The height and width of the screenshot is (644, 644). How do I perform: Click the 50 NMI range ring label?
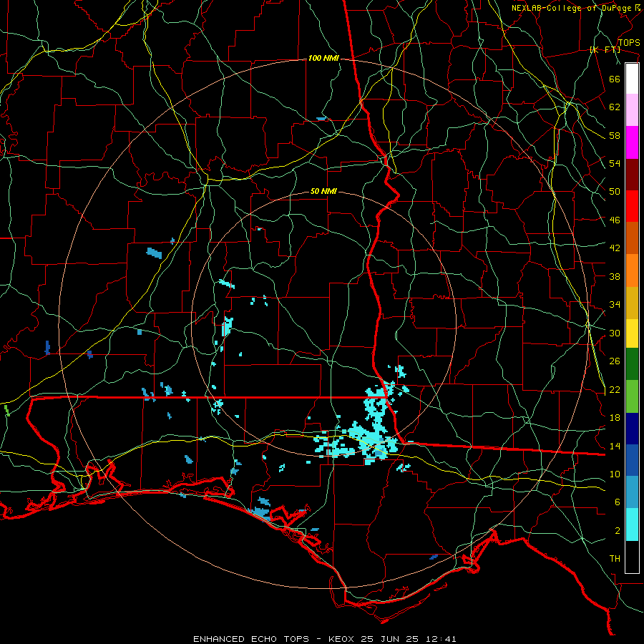323,191
